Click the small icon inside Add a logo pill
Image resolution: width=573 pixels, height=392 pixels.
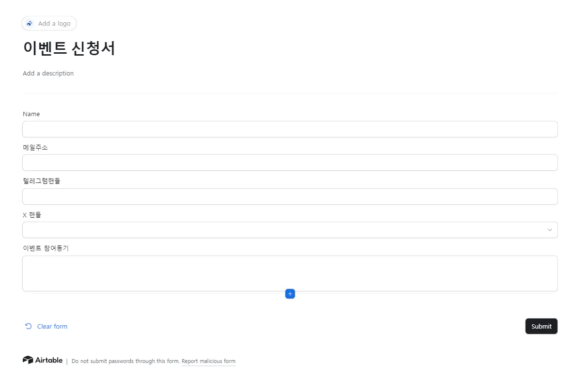[29, 23]
